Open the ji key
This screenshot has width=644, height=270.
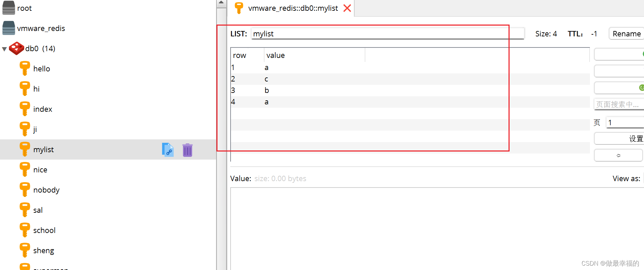[x=35, y=130]
